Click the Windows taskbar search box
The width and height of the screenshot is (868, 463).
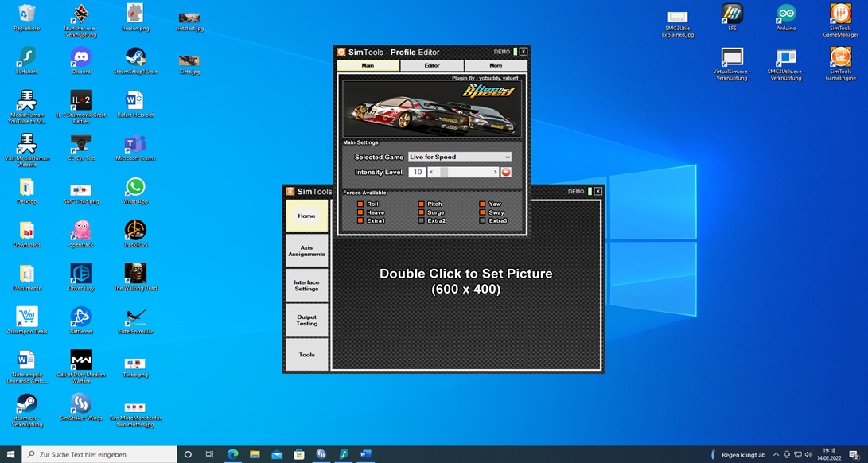(x=99, y=454)
